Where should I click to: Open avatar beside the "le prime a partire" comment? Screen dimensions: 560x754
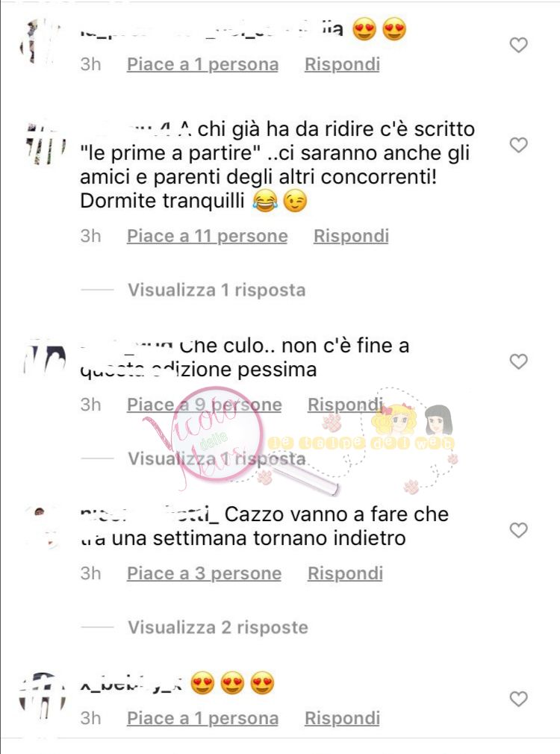point(45,144)
